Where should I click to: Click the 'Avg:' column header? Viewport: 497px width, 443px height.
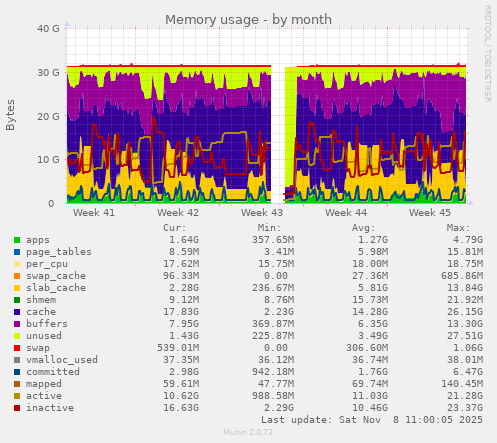tap(364, 228)
